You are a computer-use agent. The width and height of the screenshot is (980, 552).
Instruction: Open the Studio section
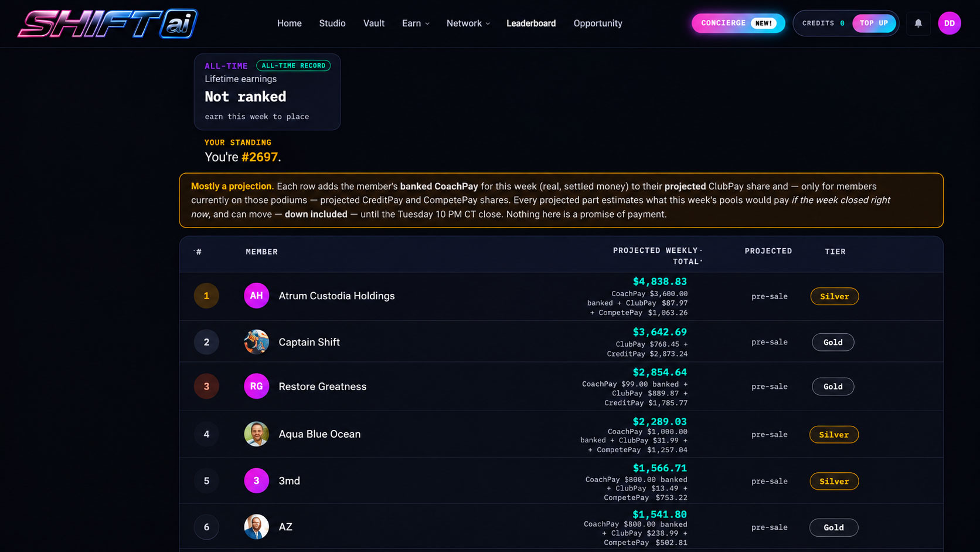pos(332,23)
